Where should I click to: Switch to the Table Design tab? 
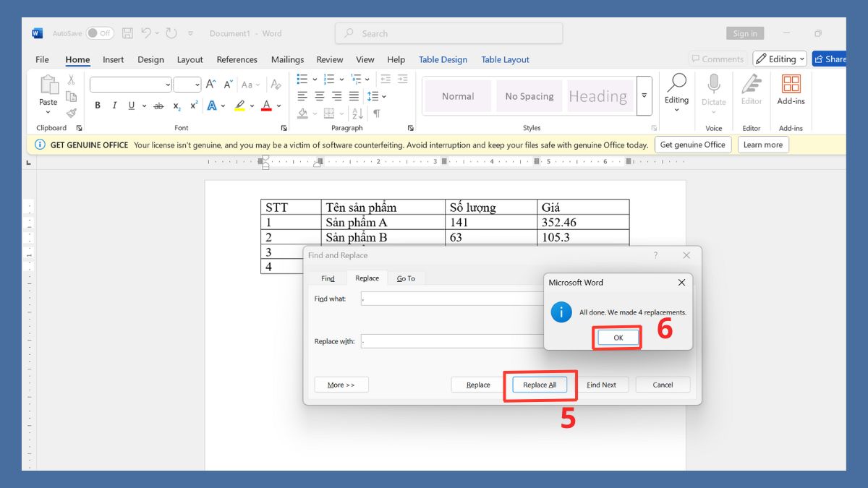pyautogui.click(x=443, y=59)
